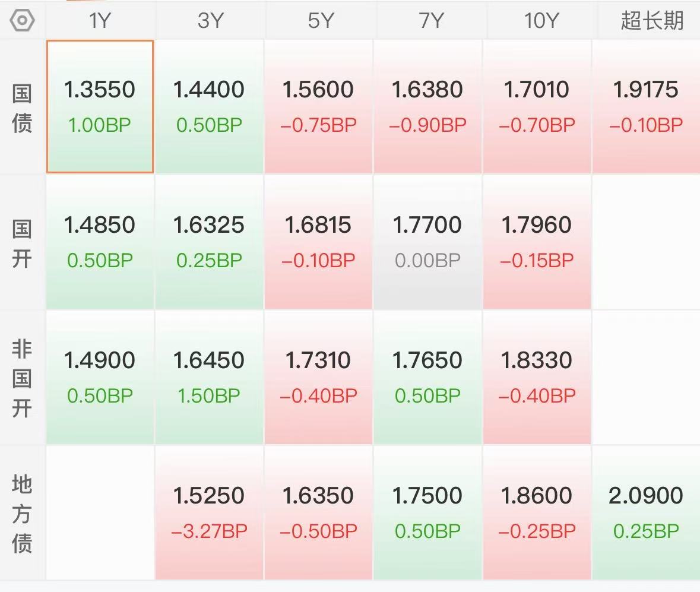
Task: Click the 国开 7Y cell with 0.00BP
Action: (x=427, y=242)
